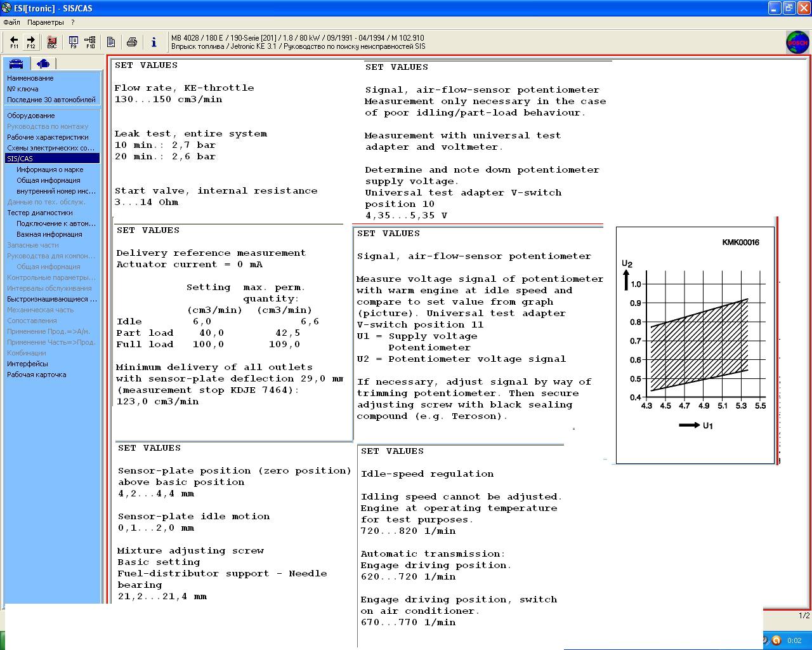Click grayed Руководства по монтажу entry
The width and height of the screenshot is (812, 650).
48,126
